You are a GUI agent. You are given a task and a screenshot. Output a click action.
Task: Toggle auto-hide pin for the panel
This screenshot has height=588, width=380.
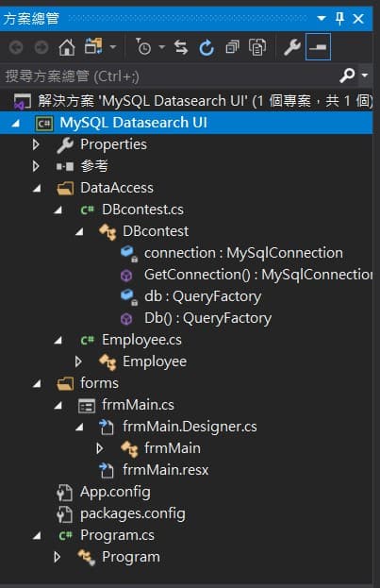339,18
